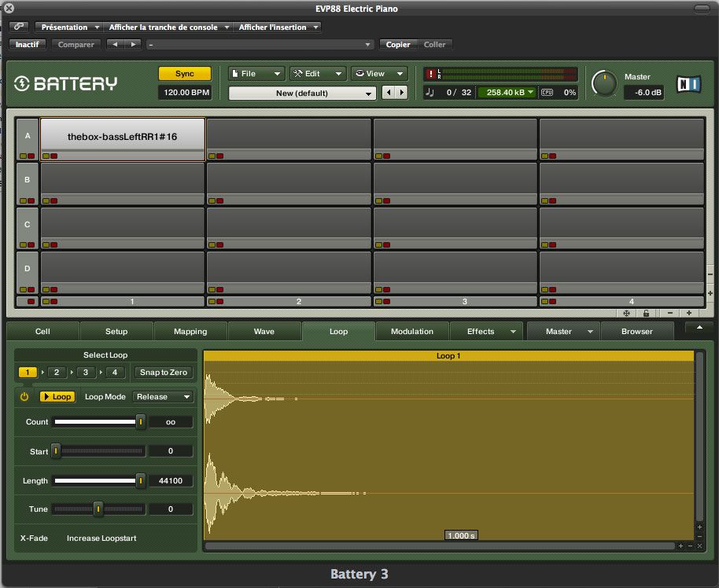Click the CPU indicator icon

(x=547, y=92)
